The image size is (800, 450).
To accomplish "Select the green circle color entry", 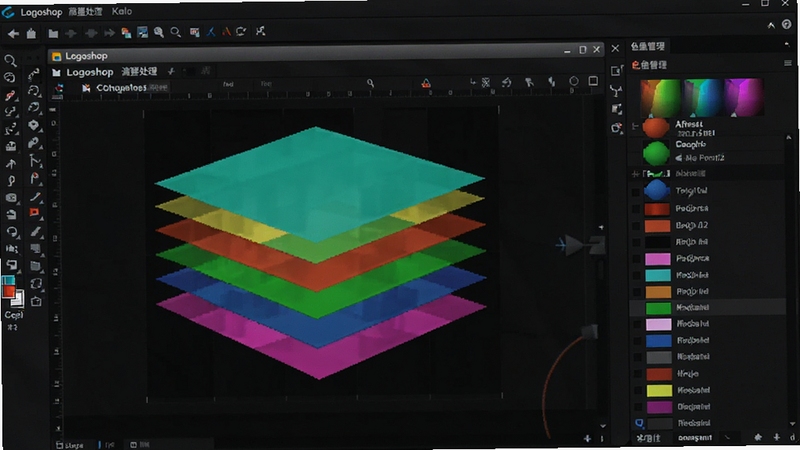I will pos(656,152).
